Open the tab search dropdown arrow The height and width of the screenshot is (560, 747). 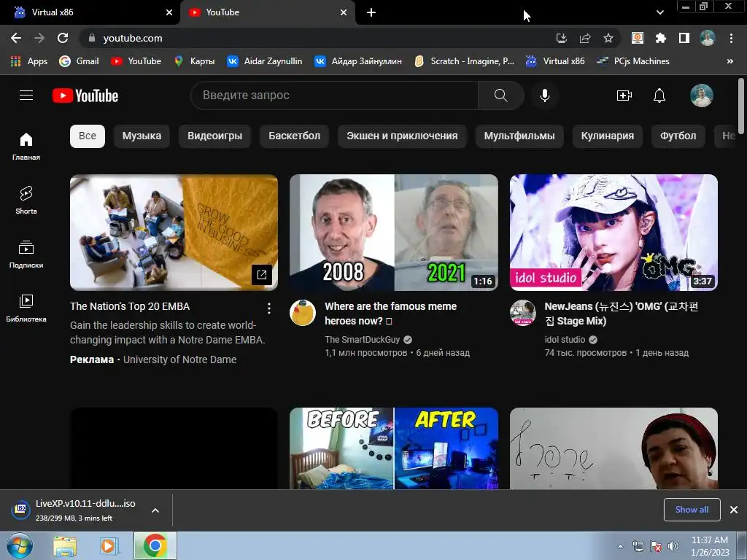pos(659,12)
